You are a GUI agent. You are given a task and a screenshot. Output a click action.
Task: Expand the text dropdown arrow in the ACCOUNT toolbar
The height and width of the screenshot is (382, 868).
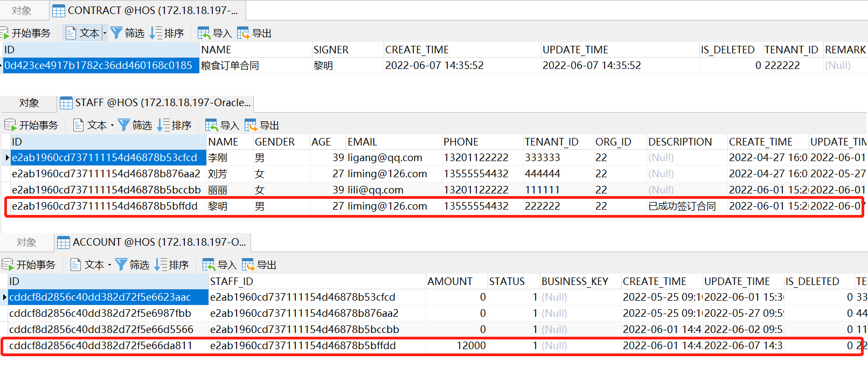click(x=109, y=265)
